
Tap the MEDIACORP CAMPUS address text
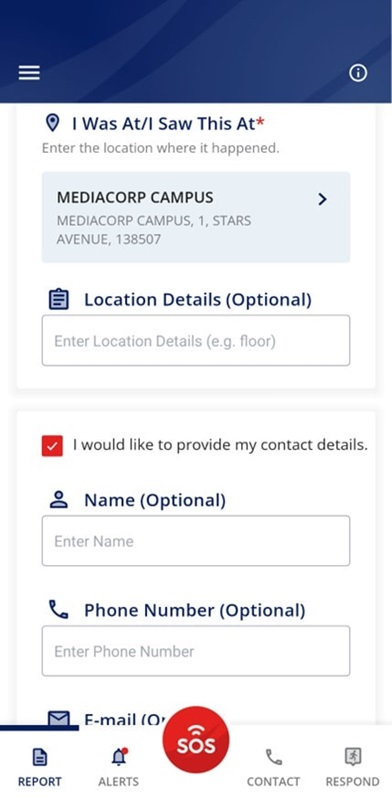(154, 230)
